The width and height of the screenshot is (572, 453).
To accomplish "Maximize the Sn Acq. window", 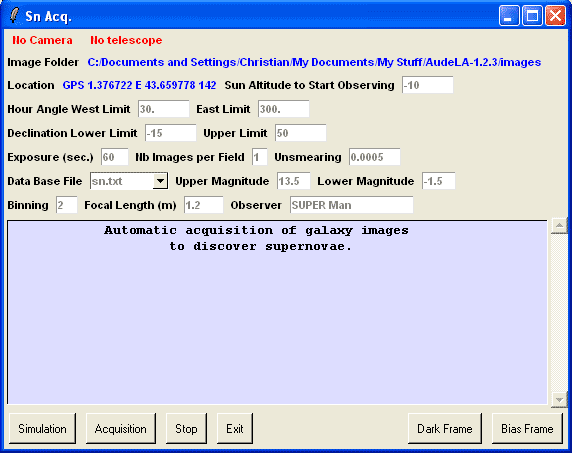I will point(532,16).
